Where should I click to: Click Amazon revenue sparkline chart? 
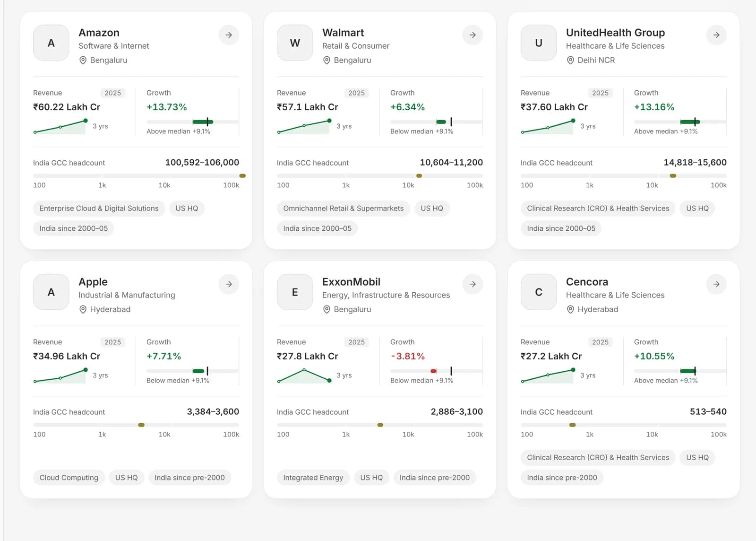[x=60, y=127]
